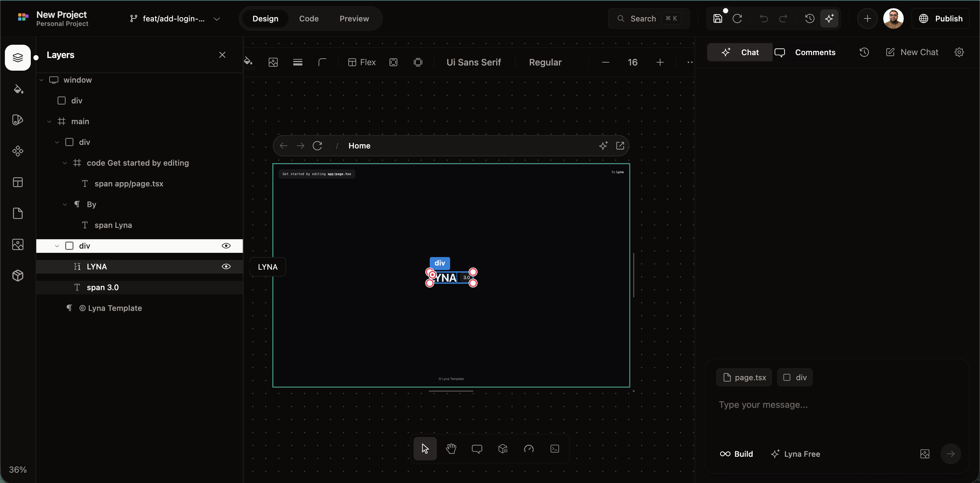
Task: Collapse the 'code Get started by editing' layer
Action: tap(64, 163)
